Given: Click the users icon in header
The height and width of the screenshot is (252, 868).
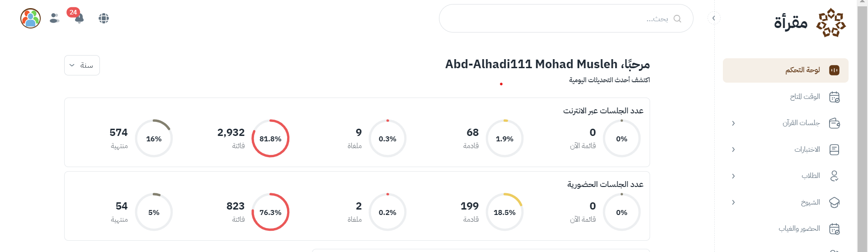Looking at the screenshot, I should (x=55, y=18).
